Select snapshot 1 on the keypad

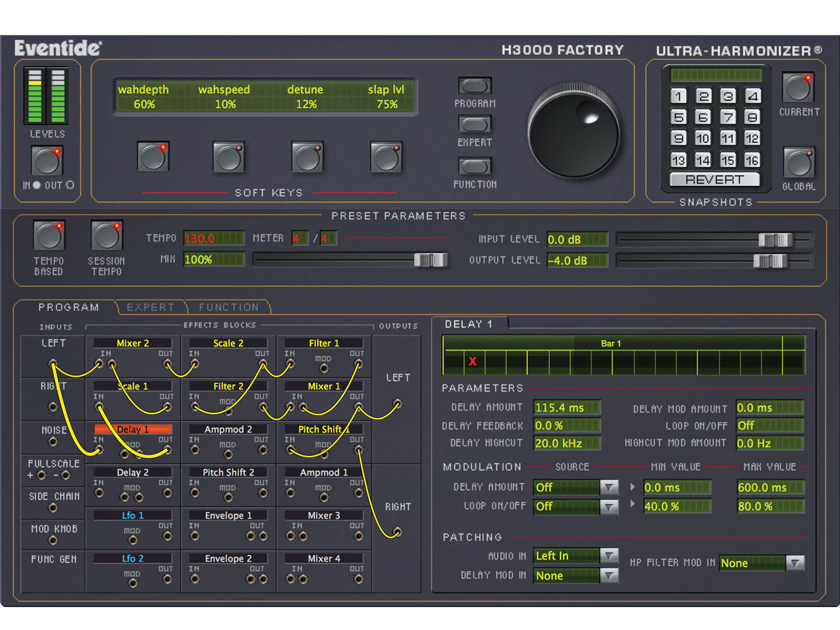pyautogui.click(x=678, y=96)
